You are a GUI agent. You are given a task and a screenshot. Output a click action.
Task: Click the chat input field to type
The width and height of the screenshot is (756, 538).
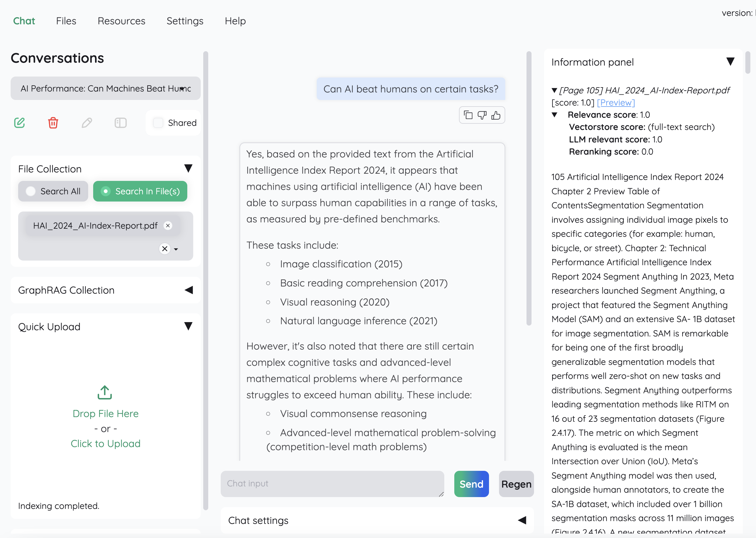332,483
